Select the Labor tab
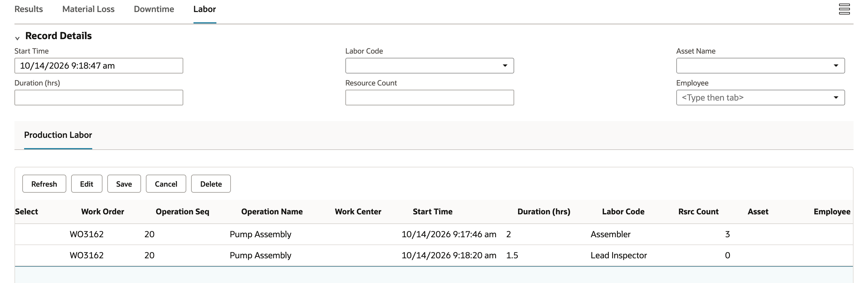 point(205,9)
